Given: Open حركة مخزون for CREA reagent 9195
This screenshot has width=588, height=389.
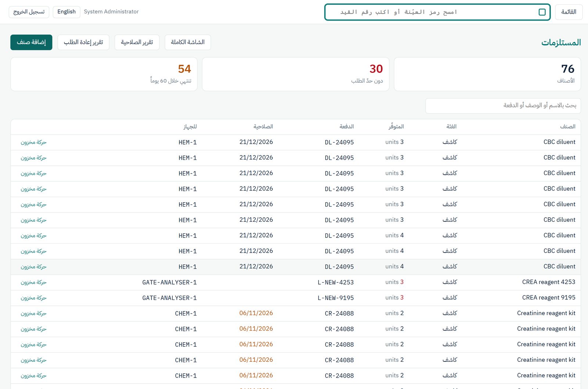Looking at the screenshot, I should click(x=33, y=298).
